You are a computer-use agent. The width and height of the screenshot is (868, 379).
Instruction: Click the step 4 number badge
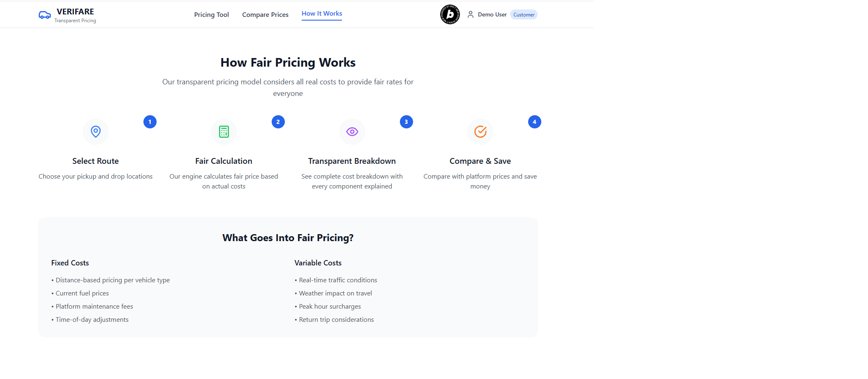535,122
